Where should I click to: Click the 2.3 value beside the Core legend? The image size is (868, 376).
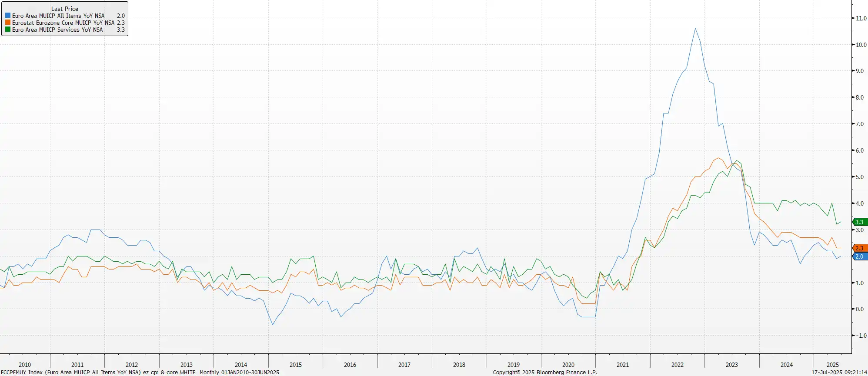[x=120, y=23]
